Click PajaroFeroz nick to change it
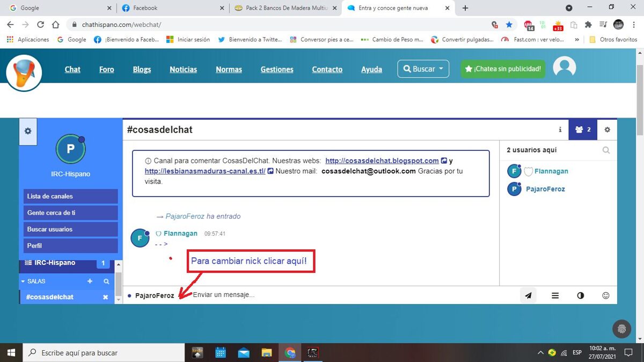The height and width of the screenshot is (362, 644). [x=155, y=295]
